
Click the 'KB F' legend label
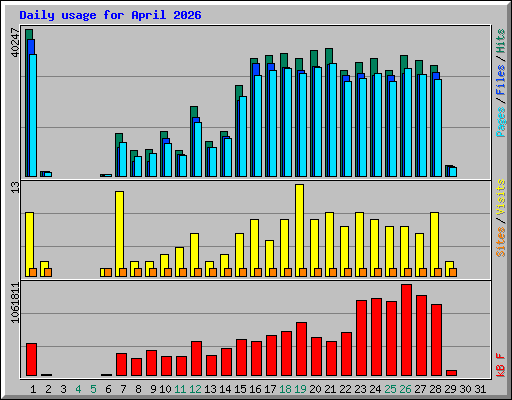coord(501,365)
